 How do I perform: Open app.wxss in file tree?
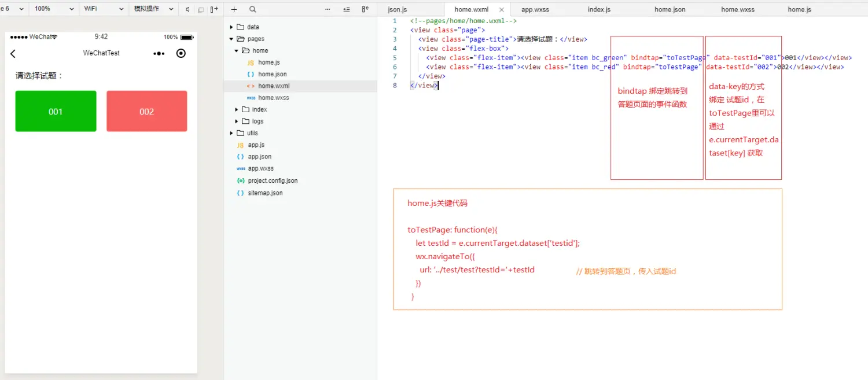(x=260, y=169)
